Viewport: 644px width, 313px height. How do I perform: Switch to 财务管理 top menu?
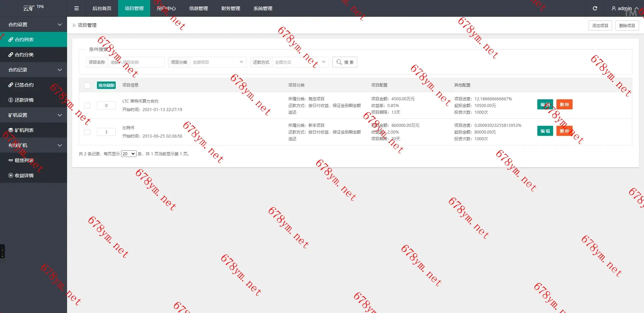pos(230,8)
